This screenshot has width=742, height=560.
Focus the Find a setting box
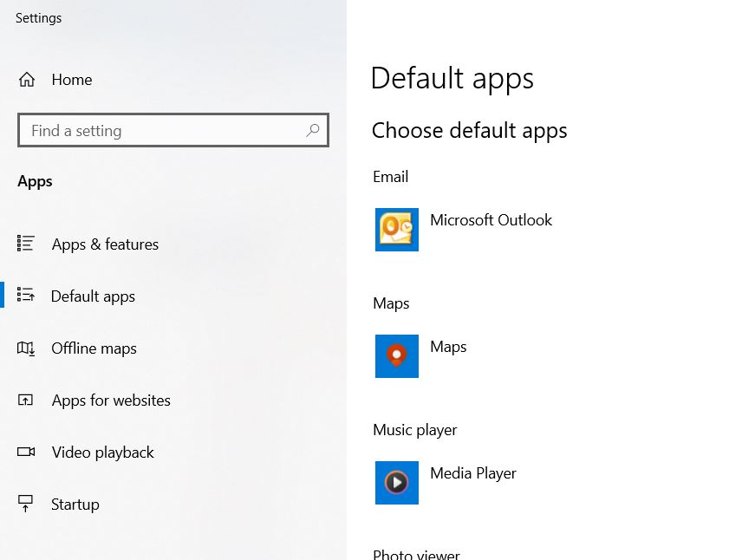[172, 130]
